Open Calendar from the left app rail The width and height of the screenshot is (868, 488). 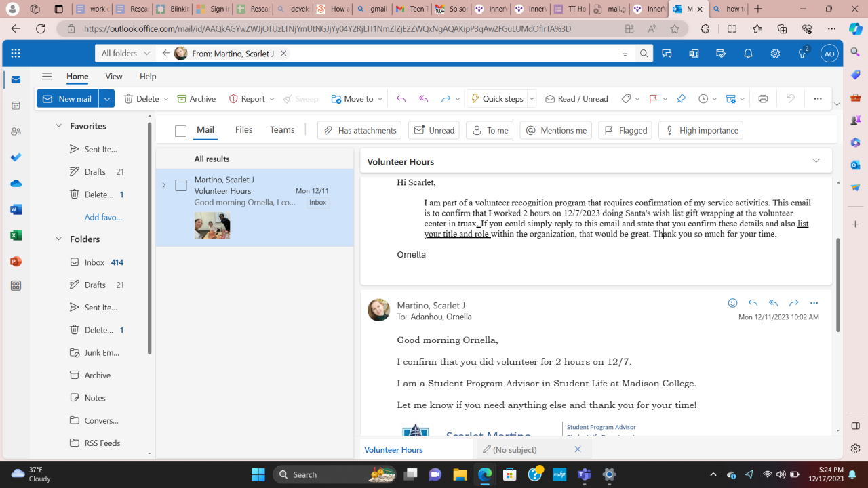(x=16, y=106)
